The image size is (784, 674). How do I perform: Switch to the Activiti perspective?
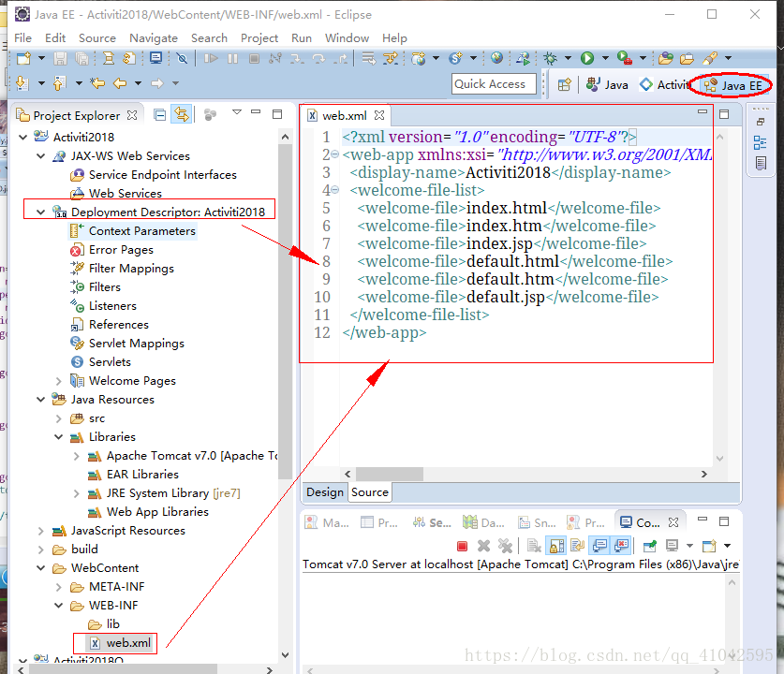click(x=665, y=85)
